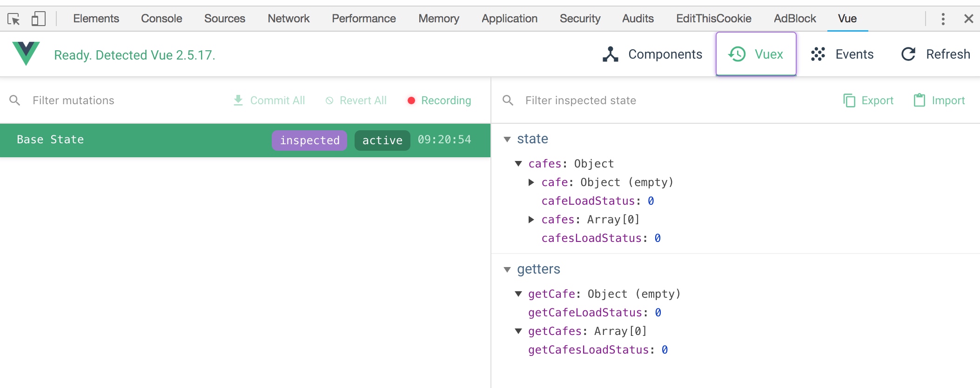Click the getCafesLoadStatus: 0 entry
Viewport: 980px width, 388px height.
pyautogui.click(x=598, y=350)
